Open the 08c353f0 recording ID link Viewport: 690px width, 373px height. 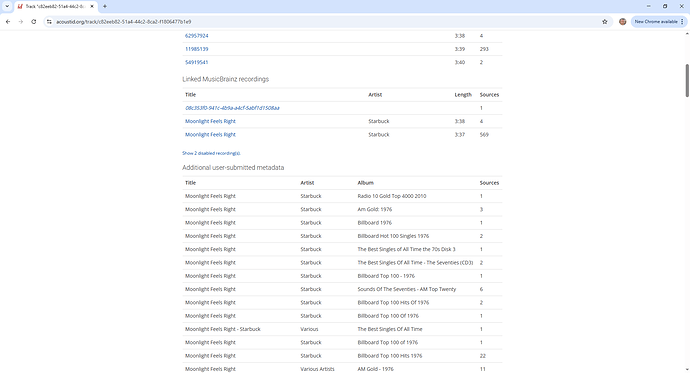pyautogui.click(x=232, y=108)
